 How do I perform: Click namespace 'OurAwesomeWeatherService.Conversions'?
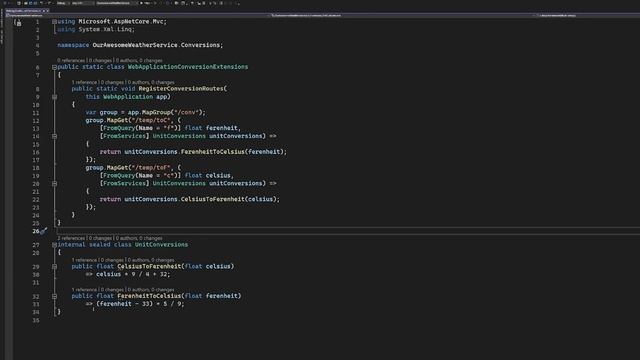pyautogui.click(x=156, y=45)
